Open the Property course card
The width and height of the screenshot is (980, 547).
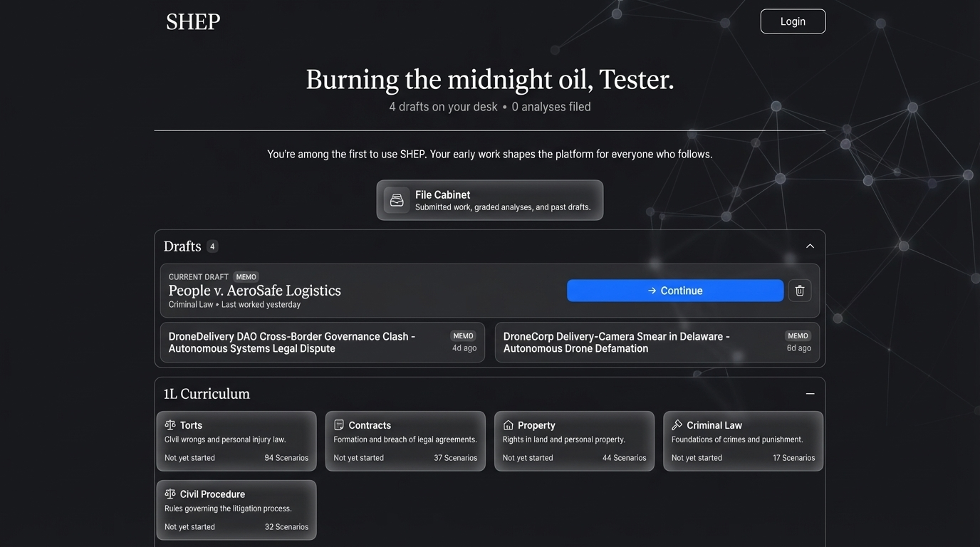tap(574, 442)
